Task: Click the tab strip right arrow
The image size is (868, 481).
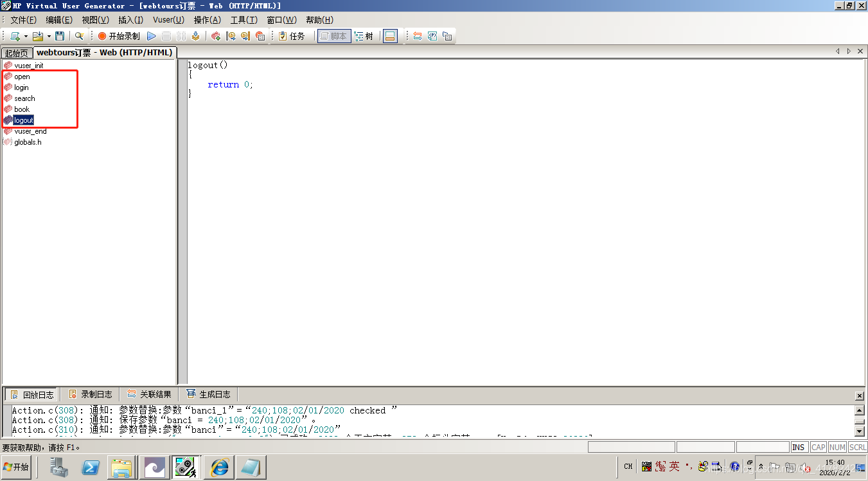Action: 849,51
